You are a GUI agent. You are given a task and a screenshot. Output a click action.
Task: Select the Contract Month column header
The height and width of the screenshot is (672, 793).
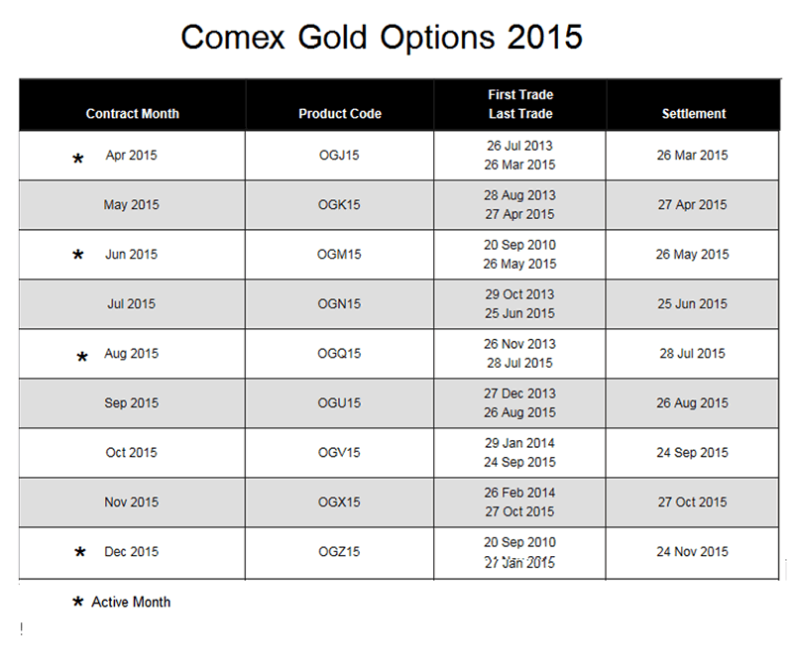(133, 114)
